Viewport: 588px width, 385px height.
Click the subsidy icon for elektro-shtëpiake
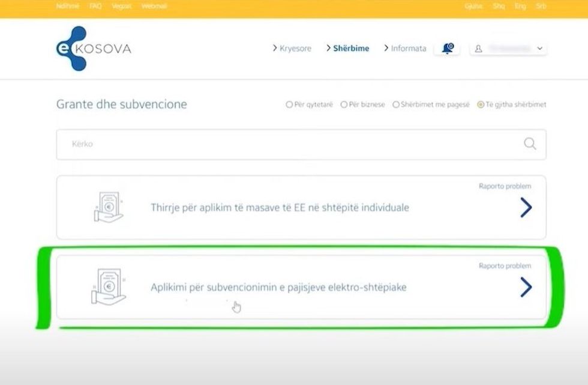coord(109,287)
